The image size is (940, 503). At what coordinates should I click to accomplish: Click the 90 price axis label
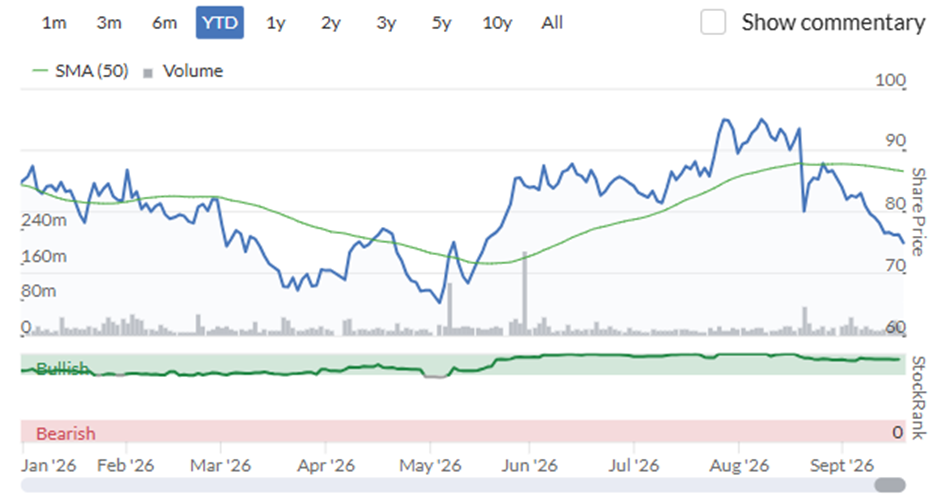coord(896,140)
